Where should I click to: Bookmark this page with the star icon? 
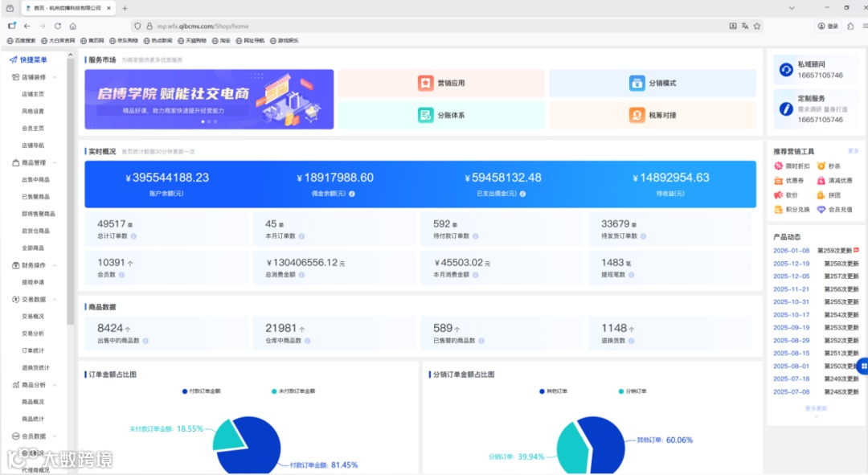click(x=757, y=26)
